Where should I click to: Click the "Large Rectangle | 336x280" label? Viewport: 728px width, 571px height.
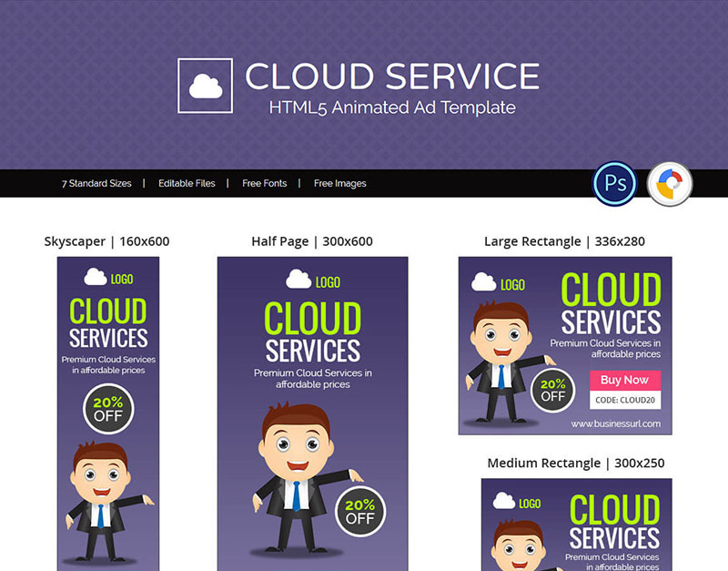tap(564, 241)
